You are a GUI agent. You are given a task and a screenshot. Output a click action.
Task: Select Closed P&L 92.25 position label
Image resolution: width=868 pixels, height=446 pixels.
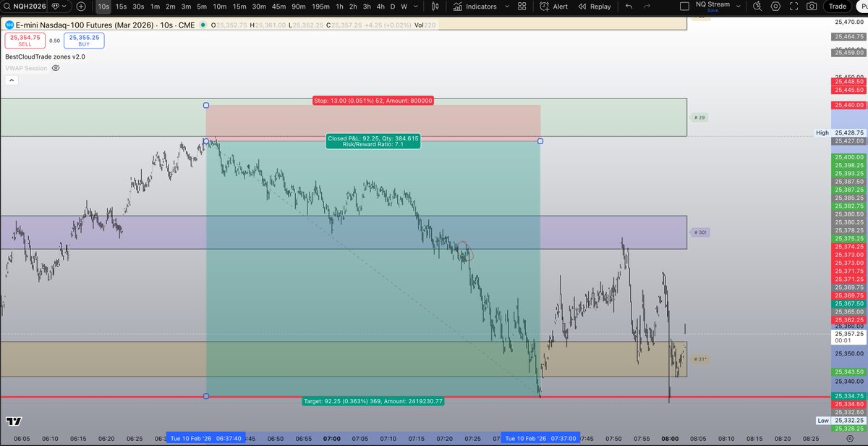(373, 140)
